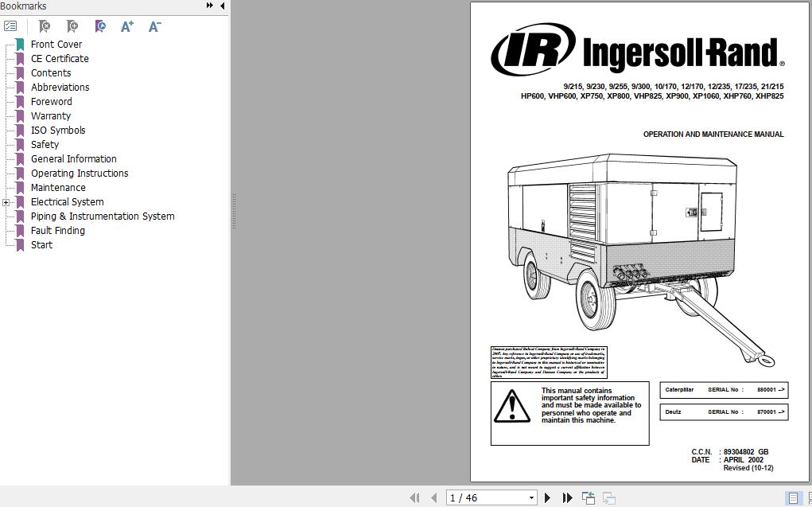Click the page number input field
Screen dimensions: 812x507
click(x=486, y=497)
